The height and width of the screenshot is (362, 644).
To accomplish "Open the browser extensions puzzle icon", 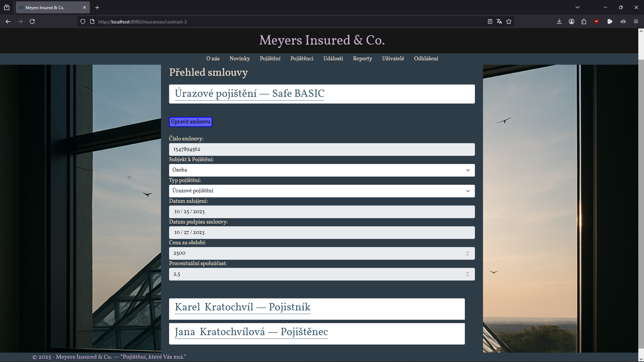I will coord(584,21).
